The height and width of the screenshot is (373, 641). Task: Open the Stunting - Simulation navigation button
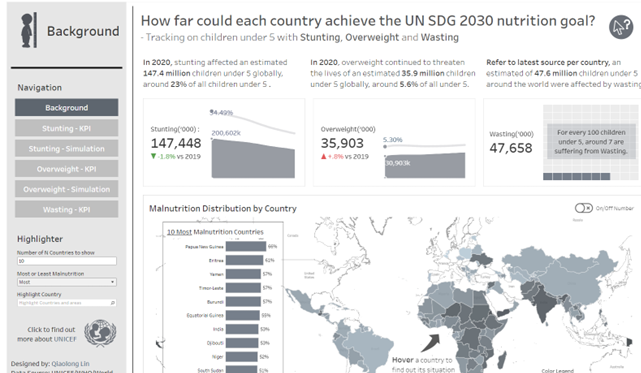coord(67,148)
